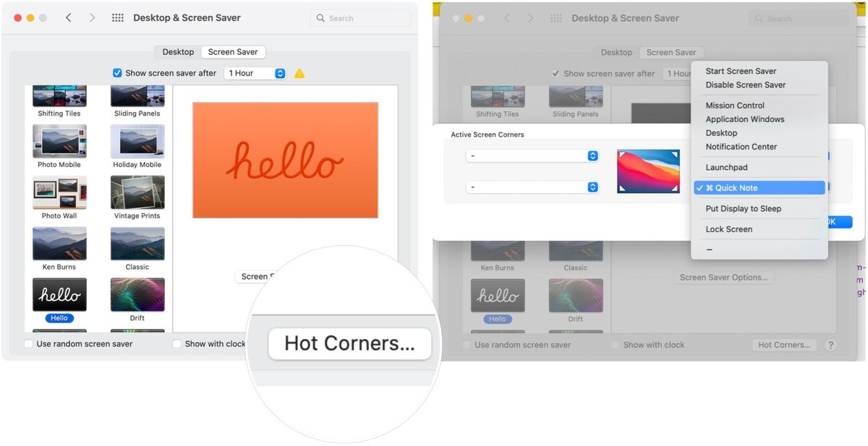Enable Use random screen saver
Screen dimensions: 868x446
click(27, 344)
